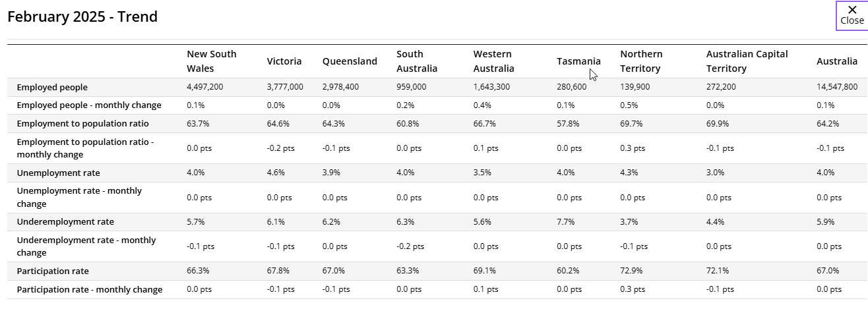Click the February 2025 - Trend heading
The width and height of the screenshot is (868, 309).
(x=82, y=16)
